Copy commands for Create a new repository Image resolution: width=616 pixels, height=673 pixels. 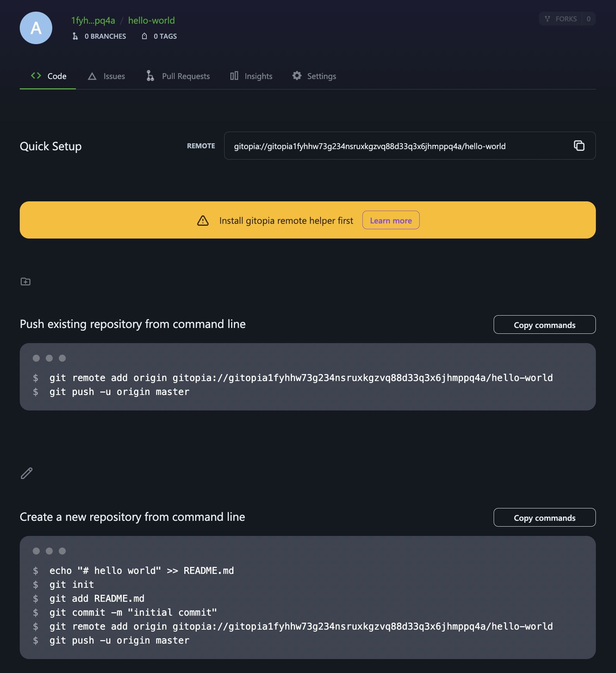544,518
